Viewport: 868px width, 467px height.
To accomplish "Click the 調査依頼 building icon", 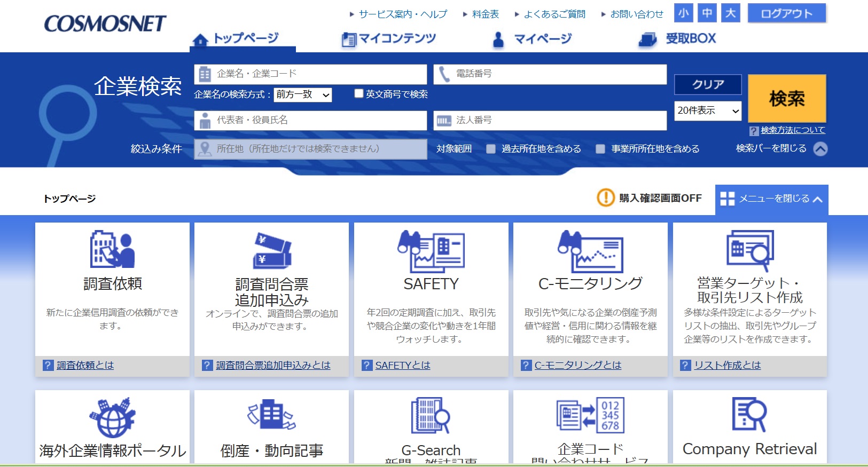I will pos(112,249).
